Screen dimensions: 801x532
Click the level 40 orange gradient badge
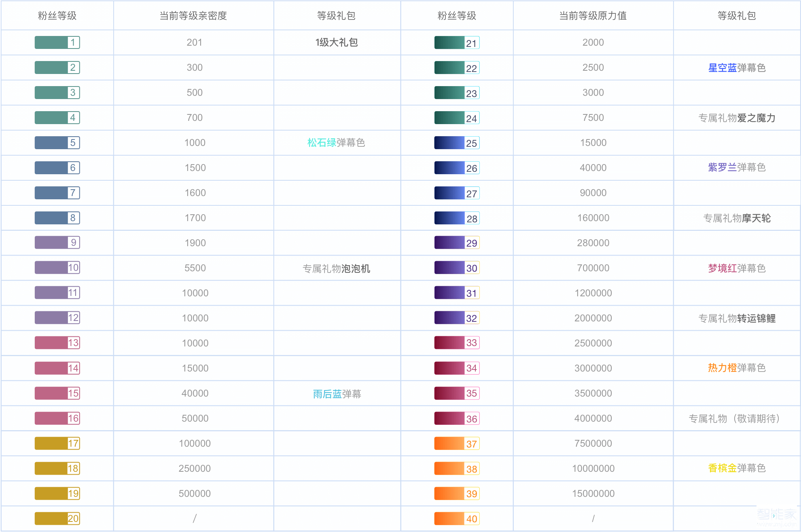pos(456,518)
